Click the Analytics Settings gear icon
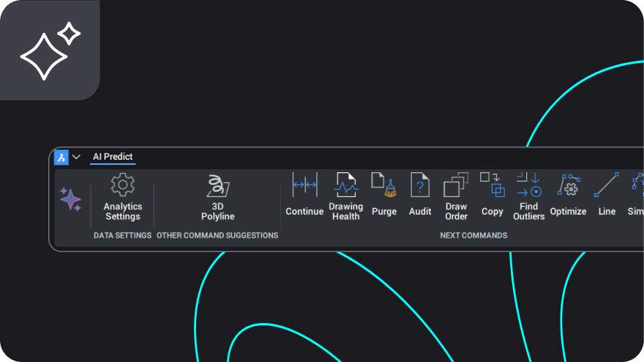This screenshot has height=362, width=644. coord(122,186)
